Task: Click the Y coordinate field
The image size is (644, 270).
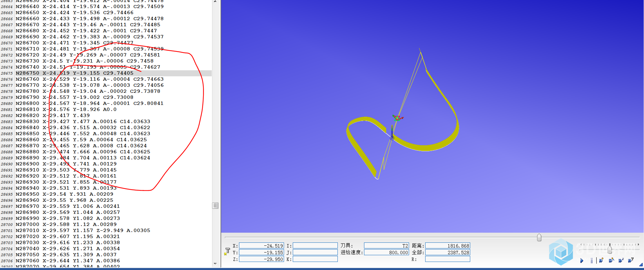Action: click(261, 253)
